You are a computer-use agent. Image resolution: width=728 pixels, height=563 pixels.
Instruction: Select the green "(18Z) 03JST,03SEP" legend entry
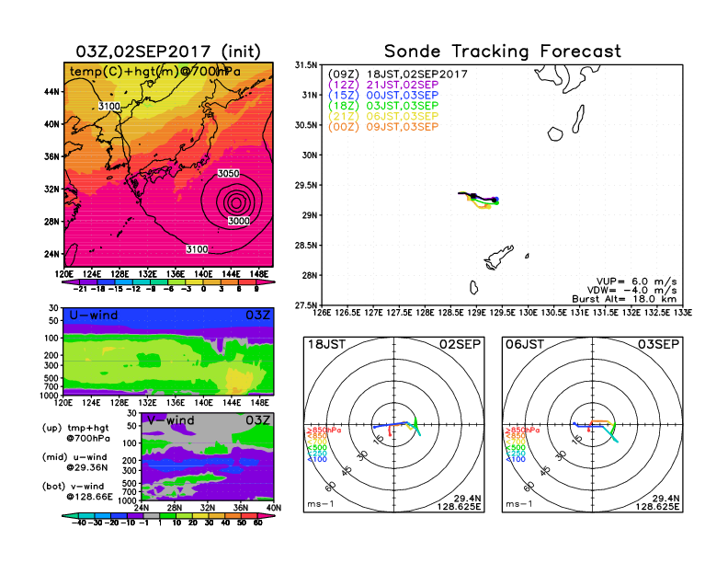coord(383,106)
